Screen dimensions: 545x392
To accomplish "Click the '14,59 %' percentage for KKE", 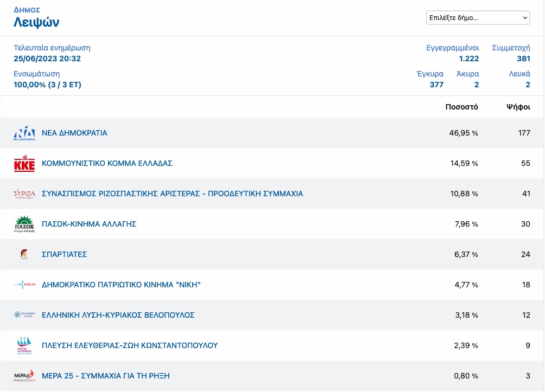I will click(x=464, y=163).
